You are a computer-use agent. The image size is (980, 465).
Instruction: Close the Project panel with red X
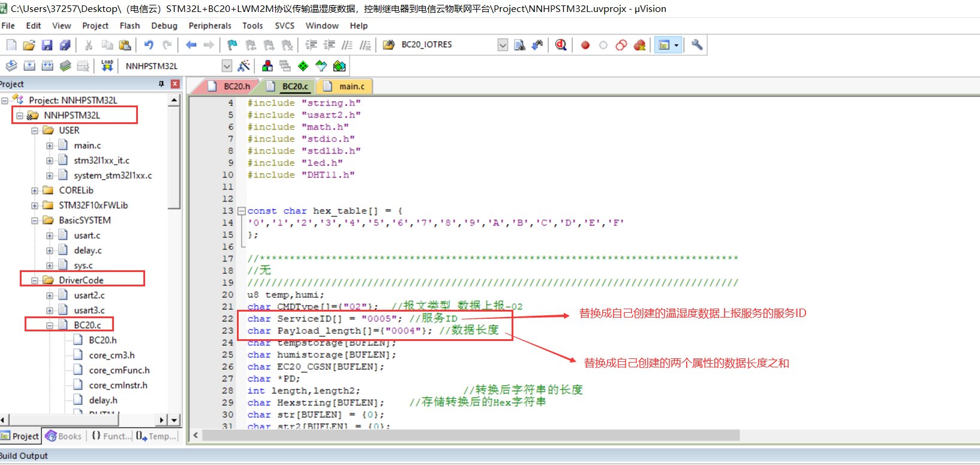[x=175, y=84]
